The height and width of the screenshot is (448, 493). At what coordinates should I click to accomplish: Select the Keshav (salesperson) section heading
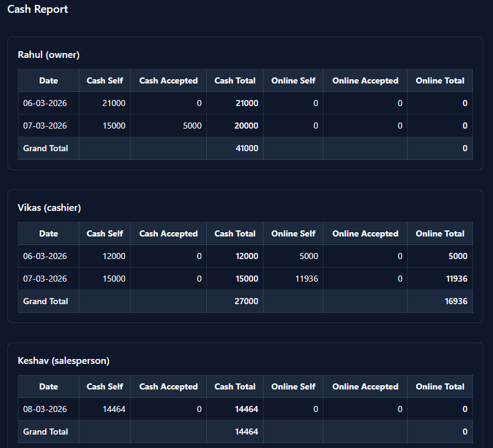(x=63, y=360)
